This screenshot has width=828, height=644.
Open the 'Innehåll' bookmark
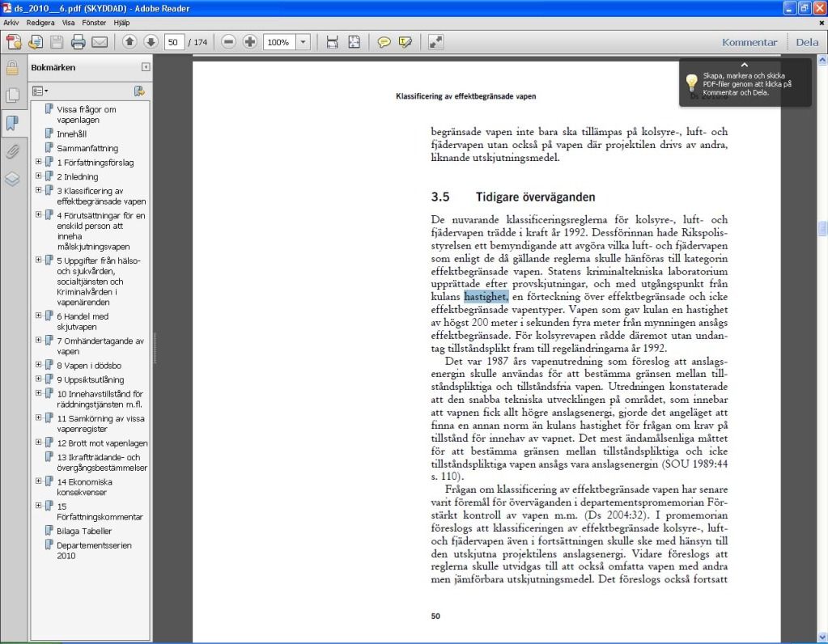coord(72,134)
